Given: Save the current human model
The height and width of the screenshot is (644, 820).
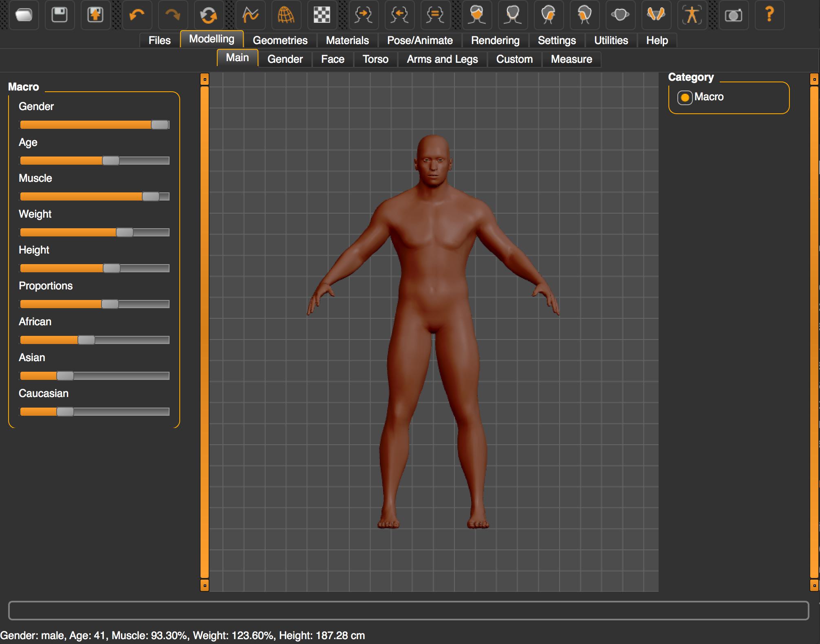Looking at the screenshot, I should coord(59,15).
